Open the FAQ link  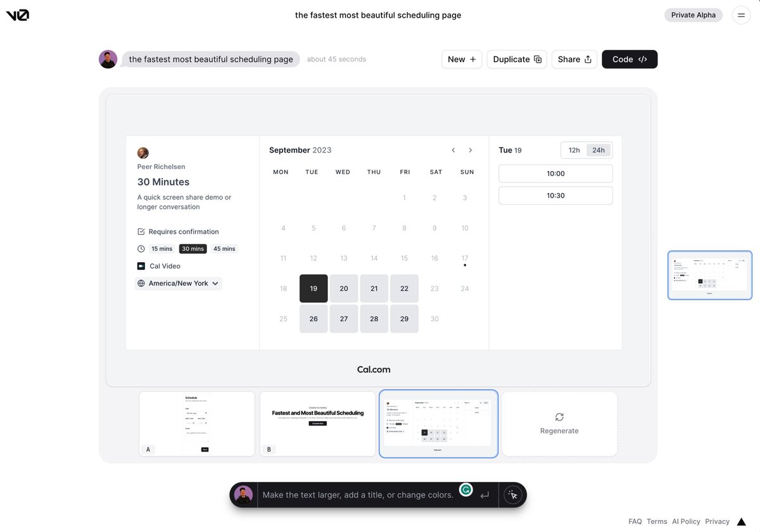pos(635,522)
